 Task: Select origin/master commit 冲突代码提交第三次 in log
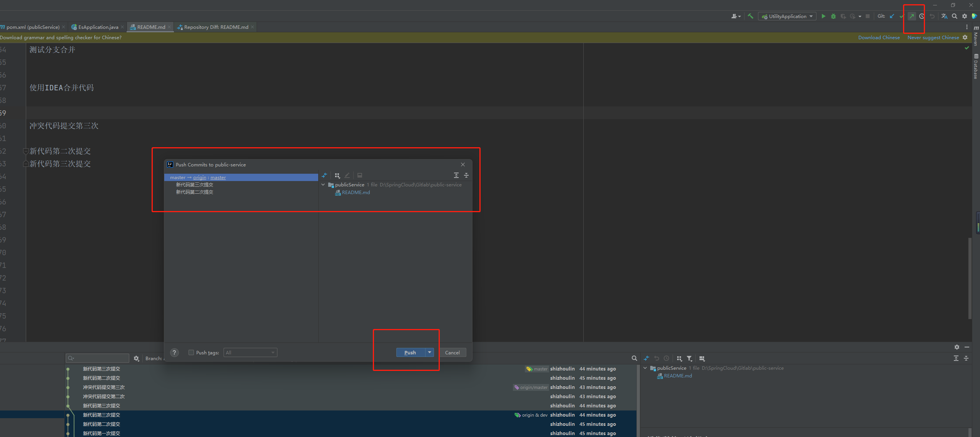(351, 387)
